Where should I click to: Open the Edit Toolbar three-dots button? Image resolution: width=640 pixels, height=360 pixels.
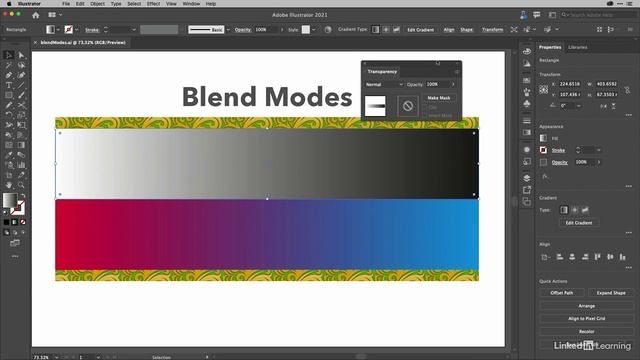pyautogui.click(x=15, y=256)
